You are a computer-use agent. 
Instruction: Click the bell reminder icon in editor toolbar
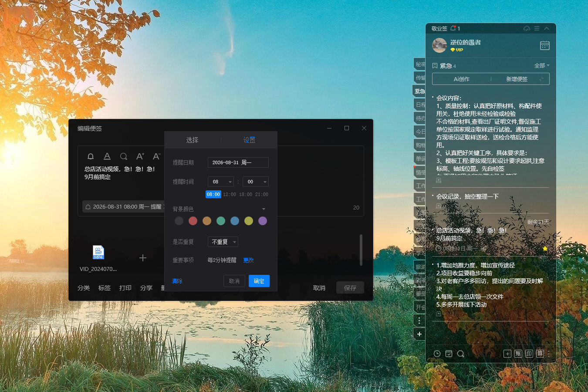point(91,156)
